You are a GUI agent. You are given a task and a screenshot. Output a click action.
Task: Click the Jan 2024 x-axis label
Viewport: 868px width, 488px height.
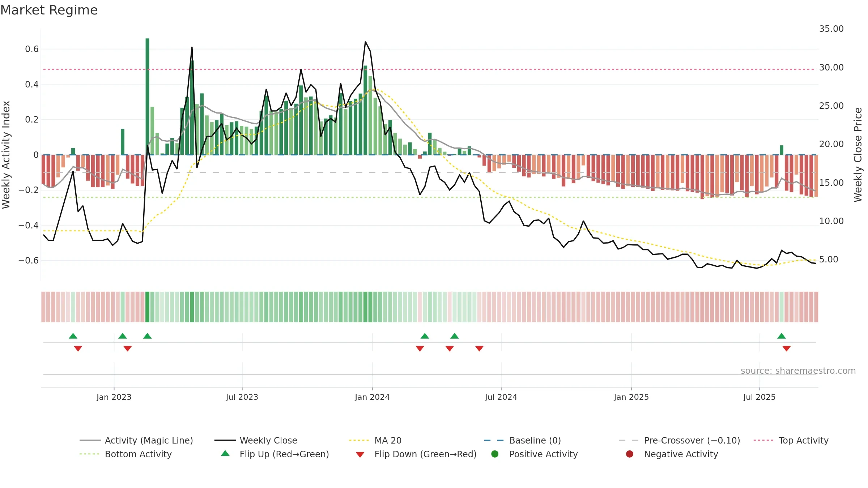coord(372,397)
